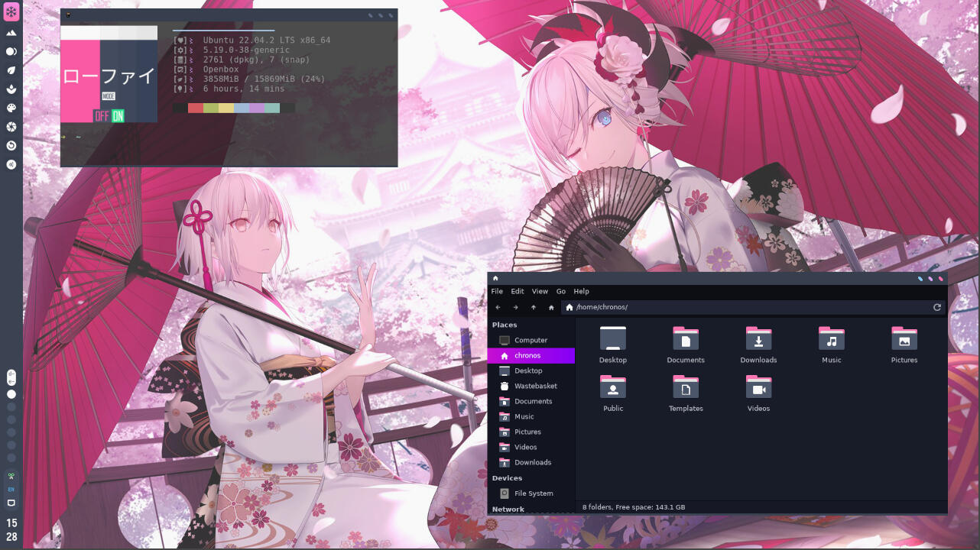Select Wastebasket in the Places sidebar

click(535, 386)
